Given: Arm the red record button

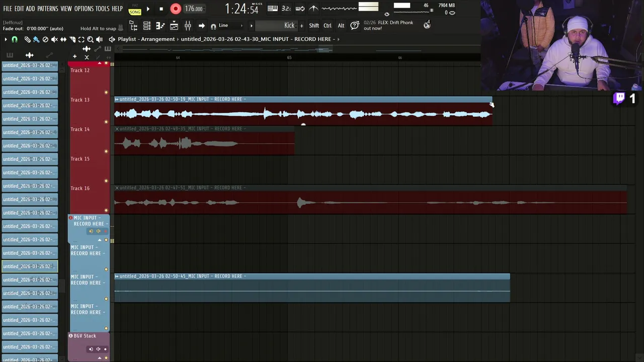Looking at the screenshot, I should tap(175, 9).
